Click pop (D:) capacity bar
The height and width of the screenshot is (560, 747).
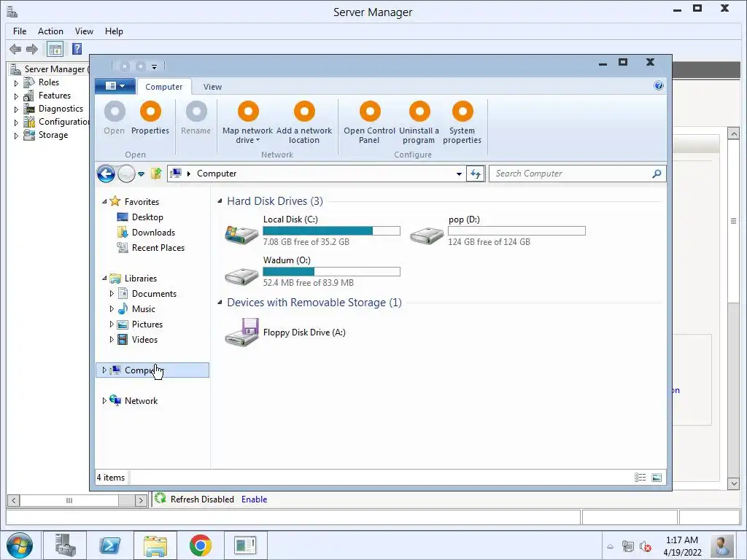pyautogui.click(x=516, y=231)
